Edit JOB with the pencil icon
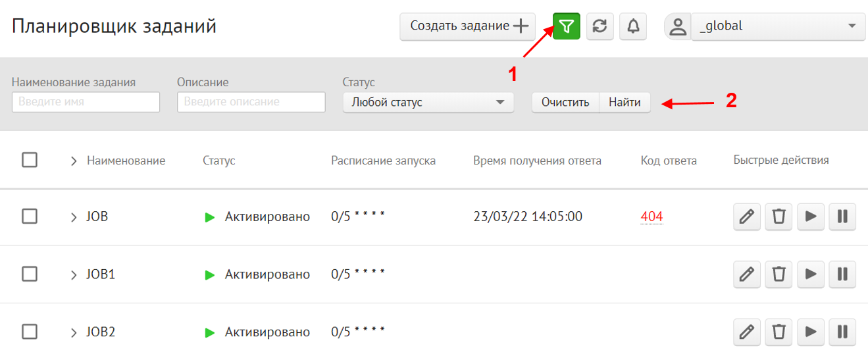Viewport: 868px width, 354px height. click(746, 216)
